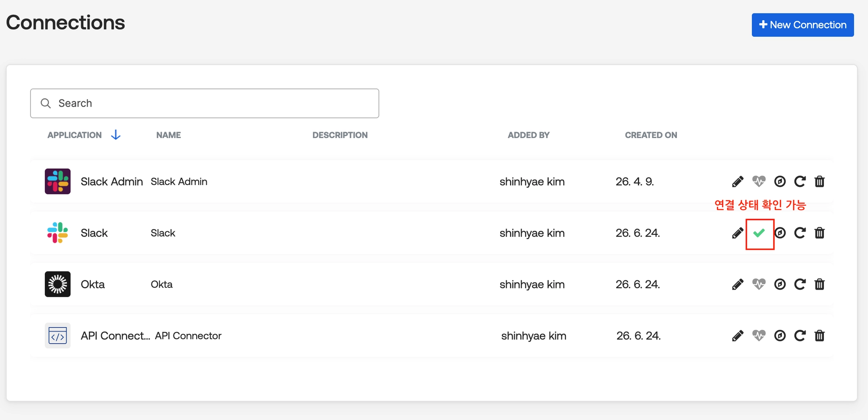The image size is (868, 420).
Task: Select the Slack Admin application name
Action: tap(112, 182)
